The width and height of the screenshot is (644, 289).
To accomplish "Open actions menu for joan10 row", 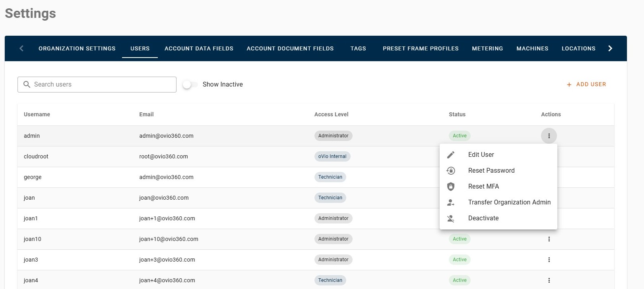I will (549, 239).
